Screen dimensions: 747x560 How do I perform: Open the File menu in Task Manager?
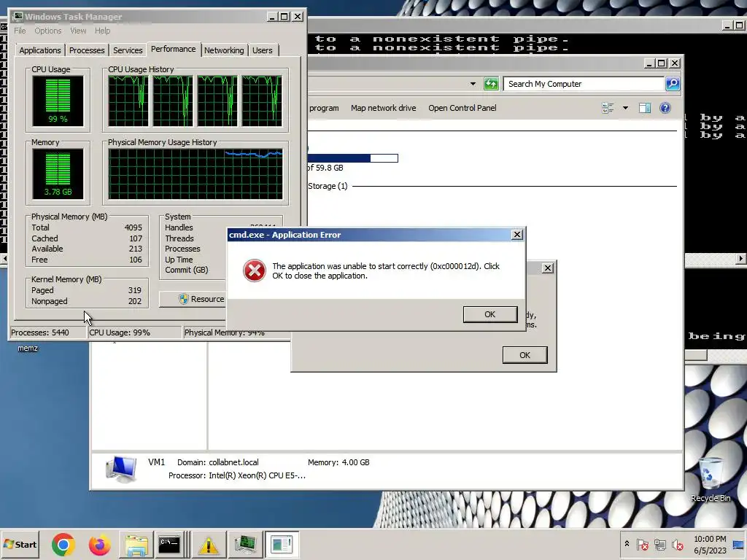(x=20, y=31)
